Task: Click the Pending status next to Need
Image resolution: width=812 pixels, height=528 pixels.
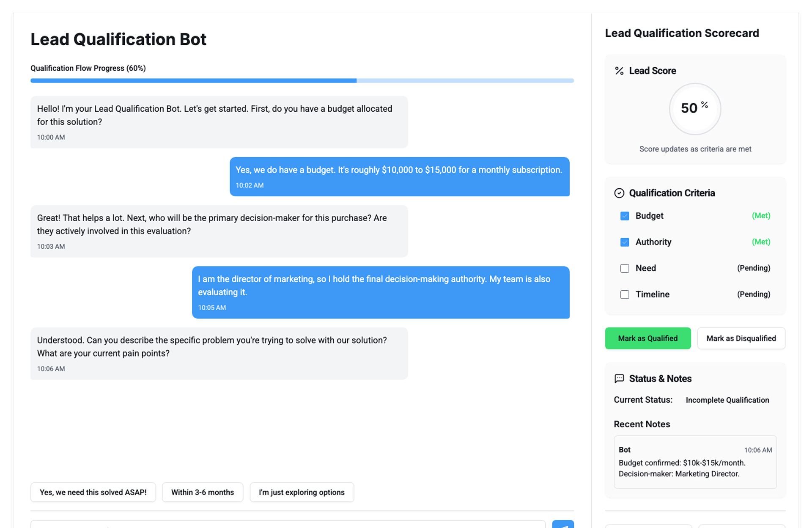Action: (753, 268)
